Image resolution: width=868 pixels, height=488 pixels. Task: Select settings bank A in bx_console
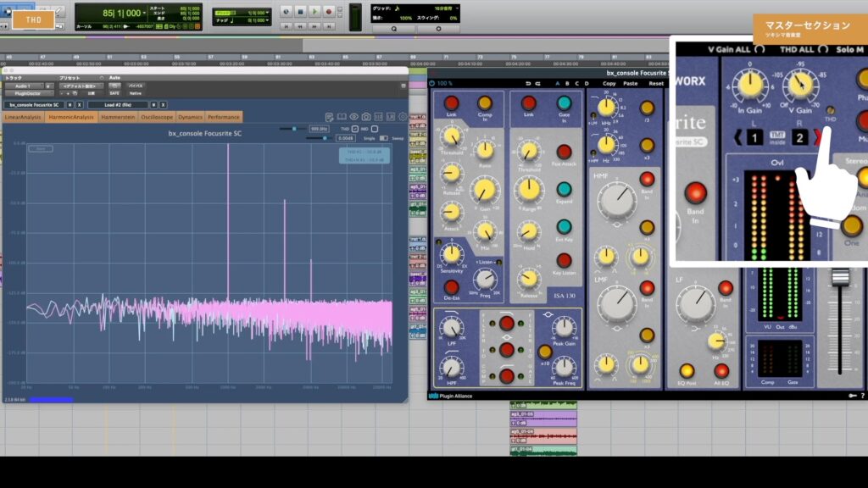coord(558,84)
